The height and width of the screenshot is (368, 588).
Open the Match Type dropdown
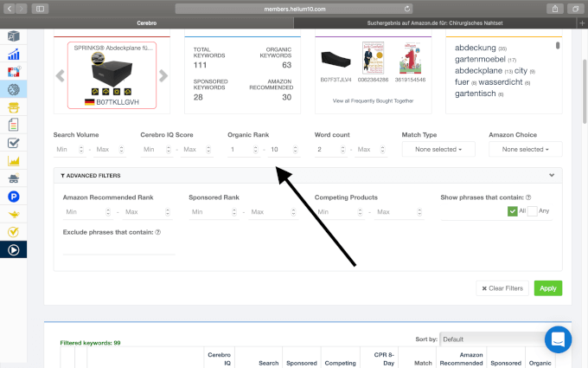[x=438, y=149]
